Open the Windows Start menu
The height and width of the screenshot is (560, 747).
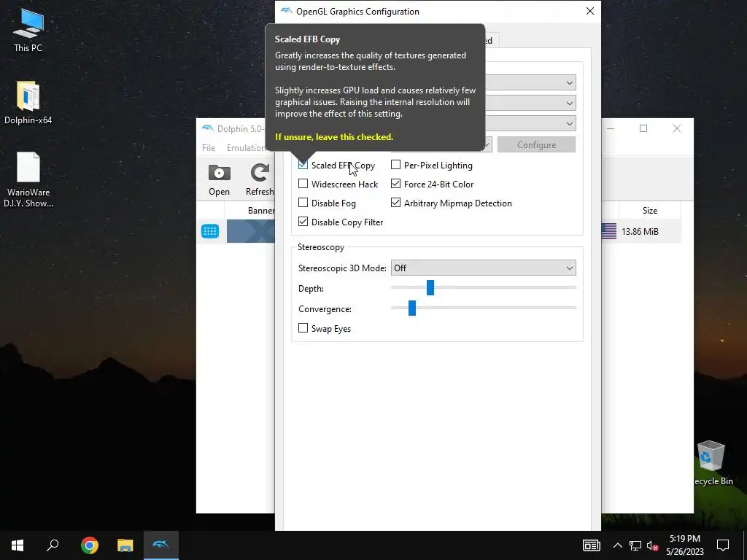point(18,545)
